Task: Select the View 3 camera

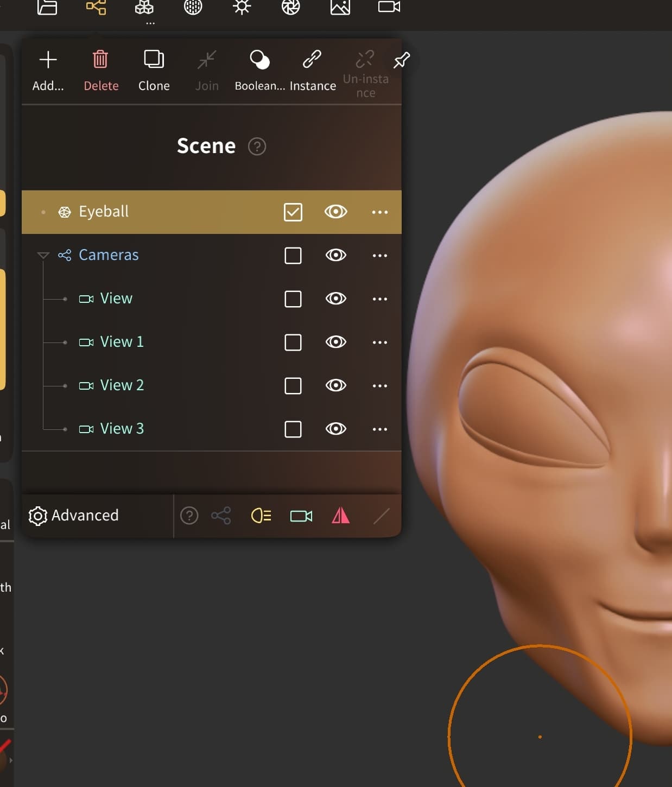Action: point(212,429)
